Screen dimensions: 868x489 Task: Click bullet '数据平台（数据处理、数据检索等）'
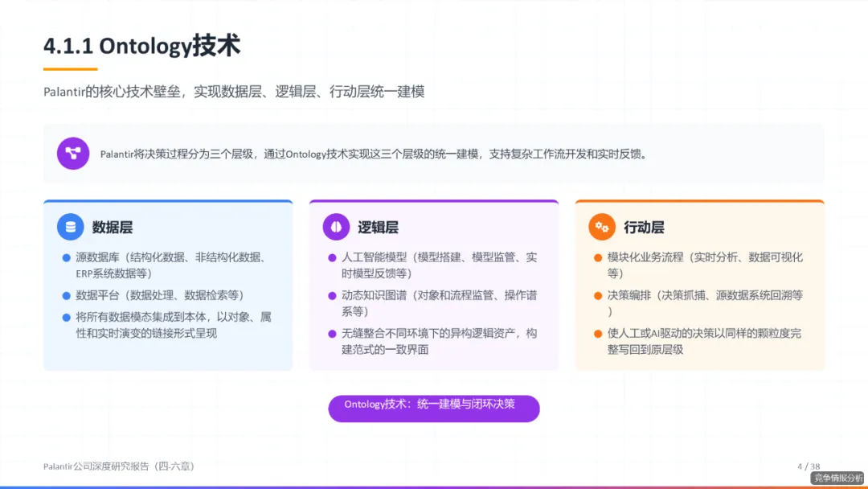pos(160,295)
